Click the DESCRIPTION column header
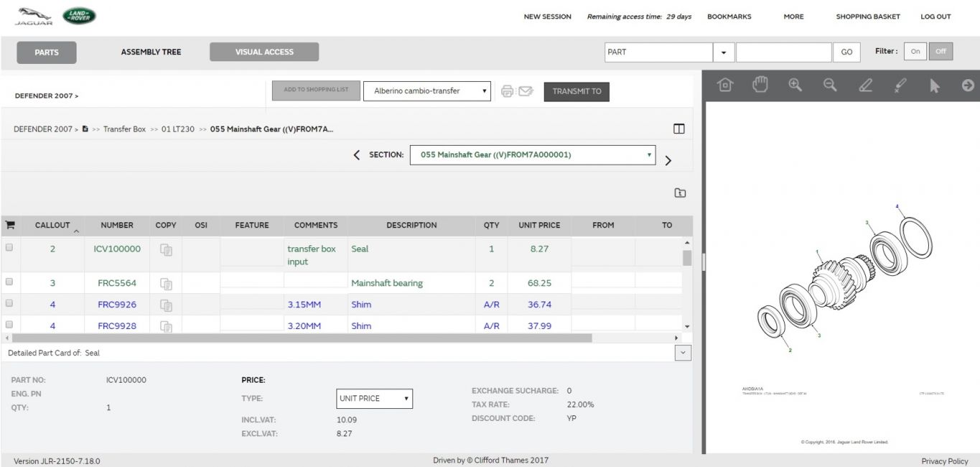Viewport: 980px width, 467px height. (x=411, y=226)
